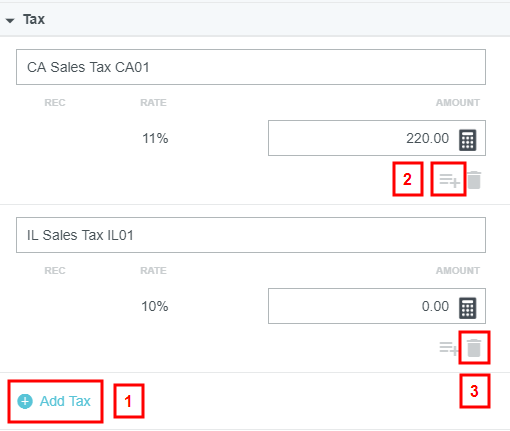Click the Tax section header title
This screenshot has width=510, height=431.
[34, 19]
